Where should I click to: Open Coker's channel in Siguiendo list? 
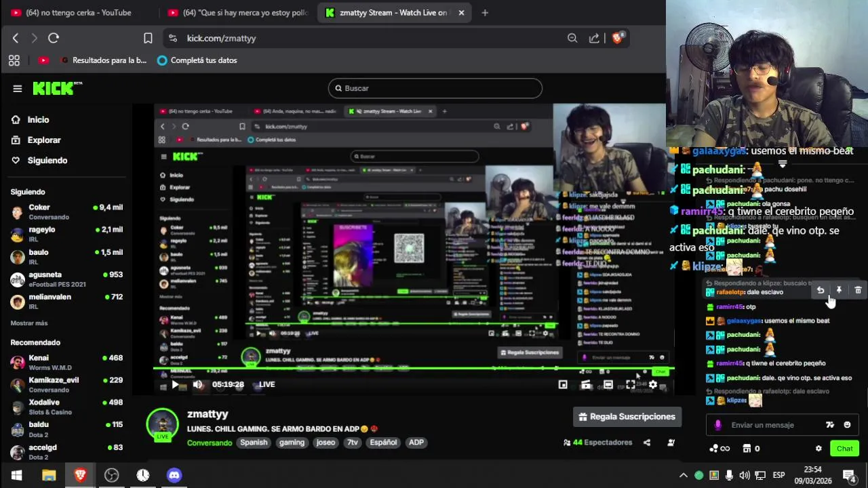66,212
